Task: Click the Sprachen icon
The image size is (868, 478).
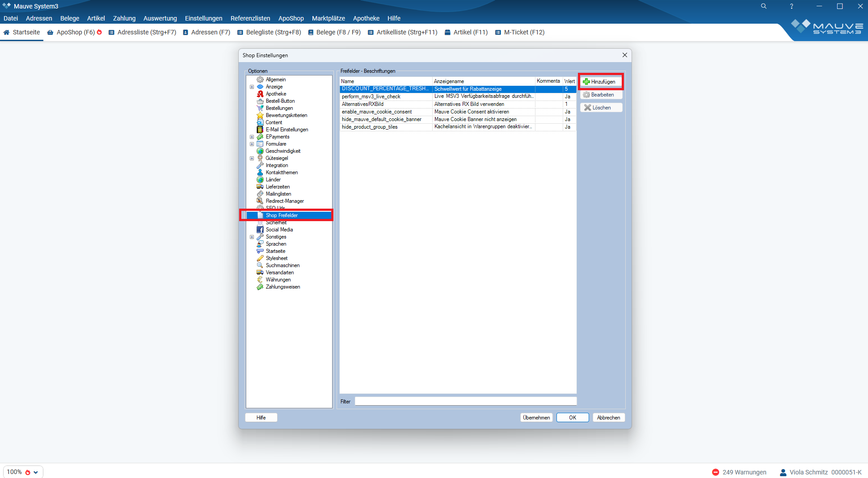Action: (260, 244)
